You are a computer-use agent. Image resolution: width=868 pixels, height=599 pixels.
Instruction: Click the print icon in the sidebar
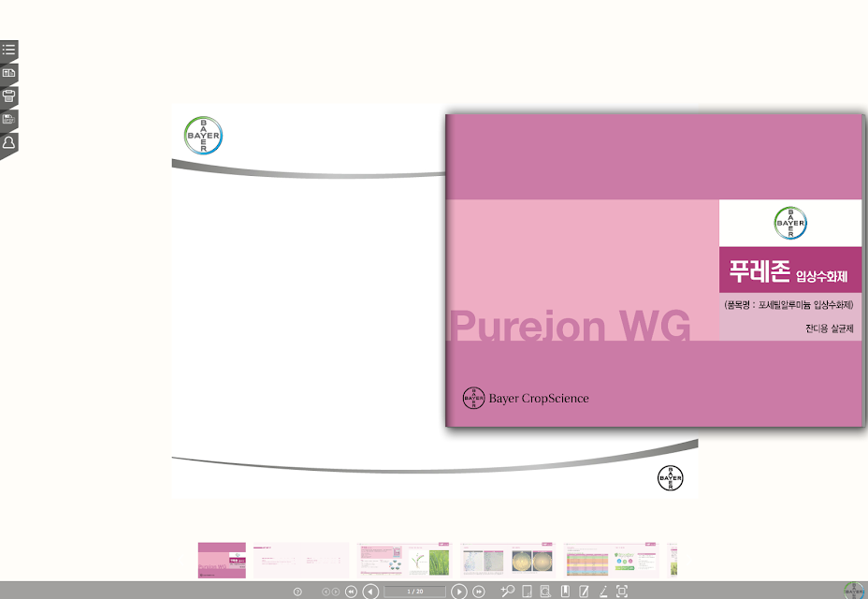point(8,95)
